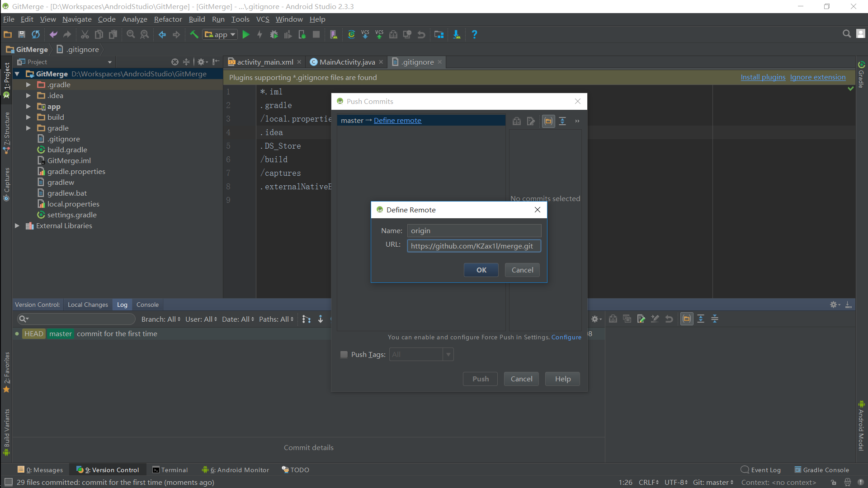Viewport: 868px width, 488px height.
Task: Click Show Diff icon in Push Commits
Action: click(517, 121)
